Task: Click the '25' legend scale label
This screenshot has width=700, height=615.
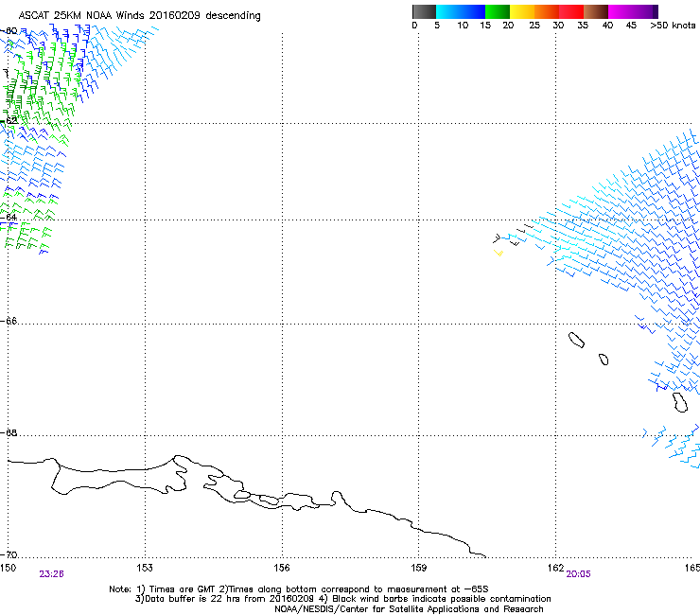Action: click(x=534, y=26)
